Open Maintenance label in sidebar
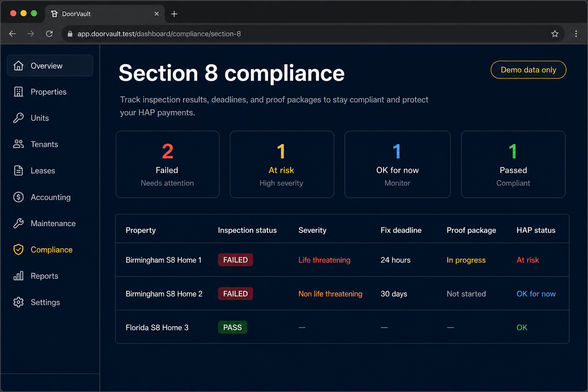 click(53, 223)
